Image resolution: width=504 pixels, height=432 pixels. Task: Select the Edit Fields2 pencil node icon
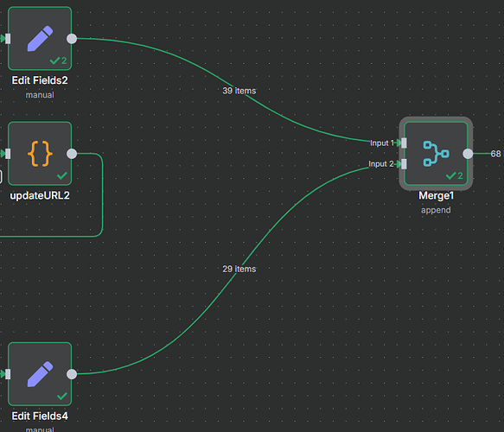point(40,39)
